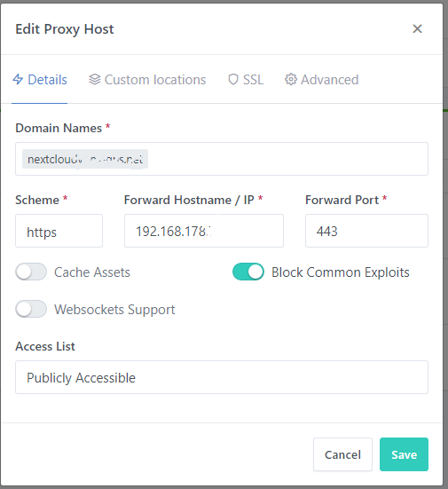
Task: Enable Websockets Support switch
Action: pos(31,309)
